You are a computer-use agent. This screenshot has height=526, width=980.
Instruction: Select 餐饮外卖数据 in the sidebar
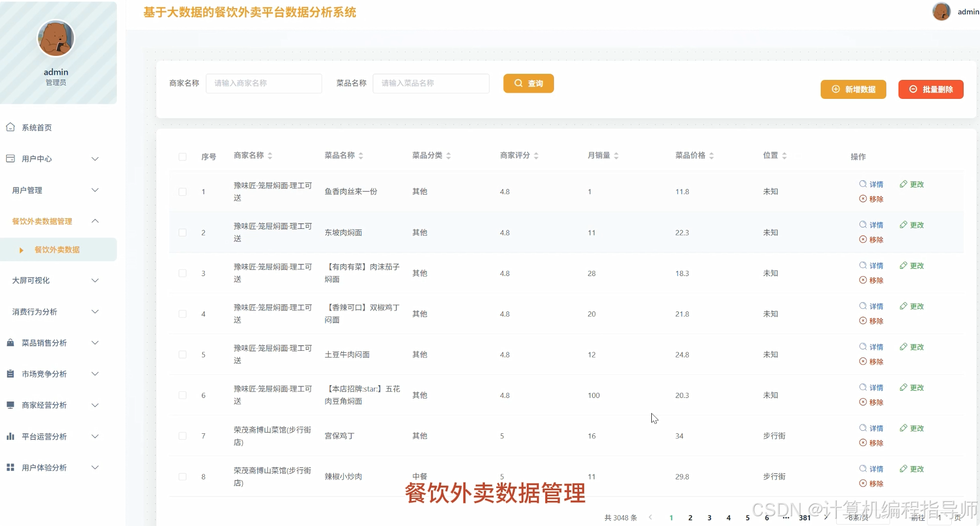pyautogui.click(x=57, y=250)
